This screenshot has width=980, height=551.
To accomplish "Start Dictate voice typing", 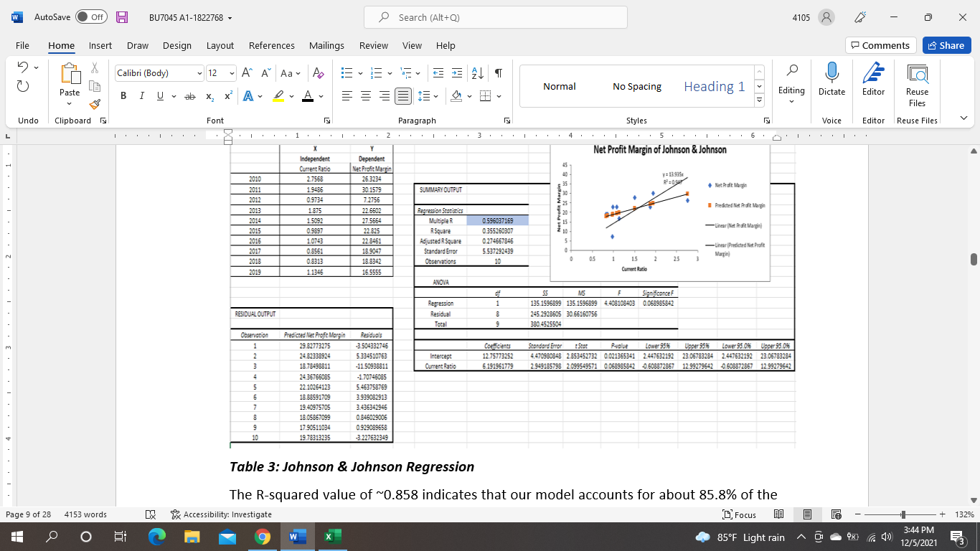I will [831, 79].
